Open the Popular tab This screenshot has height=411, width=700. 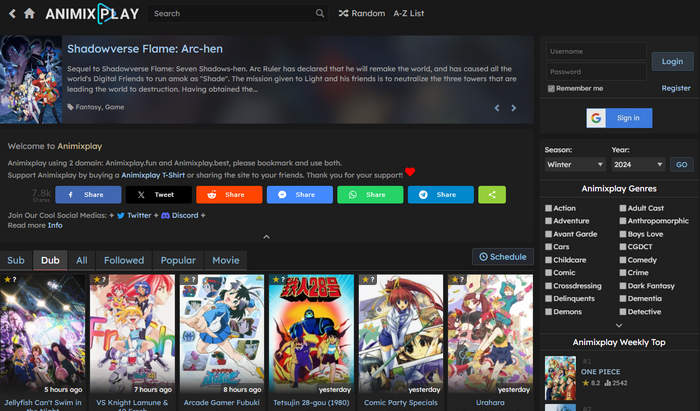click(178, 260)
